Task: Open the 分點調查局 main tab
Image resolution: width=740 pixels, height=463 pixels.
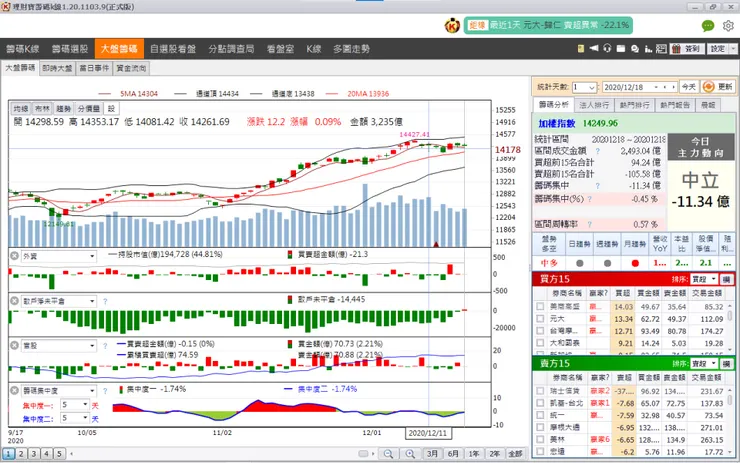Action: point(231,49)
